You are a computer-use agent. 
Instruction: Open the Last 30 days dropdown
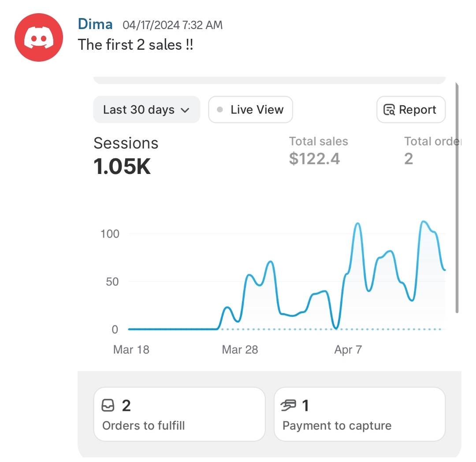146,110
